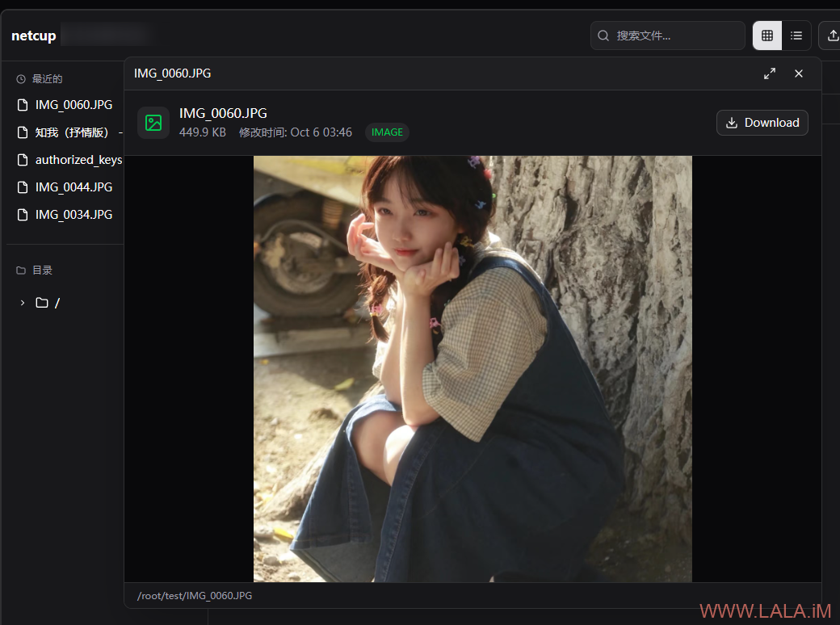The width and height of the screenshot is (840, 625).
Task: Click the upload icon in top toolbar
Action: pos(832,36)
